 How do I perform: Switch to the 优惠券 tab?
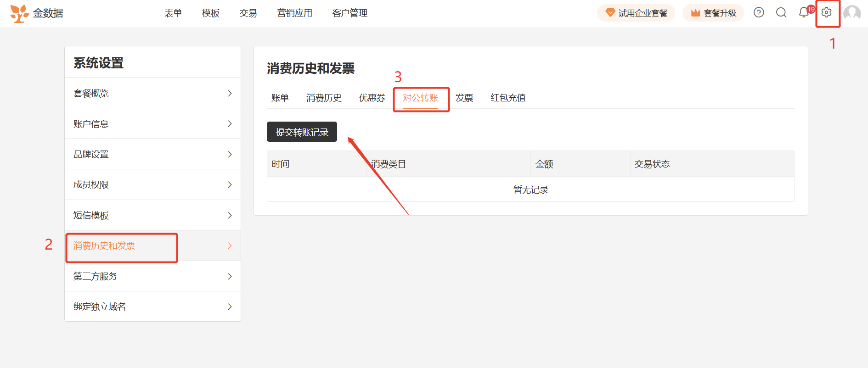(x=372, y=98)
